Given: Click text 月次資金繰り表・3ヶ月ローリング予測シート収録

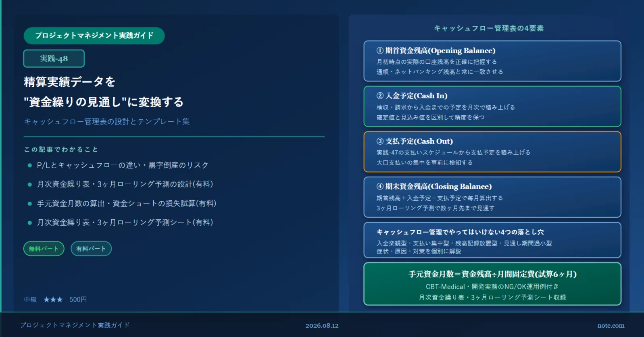Looking at the screenshot, I should pos(492,297).
